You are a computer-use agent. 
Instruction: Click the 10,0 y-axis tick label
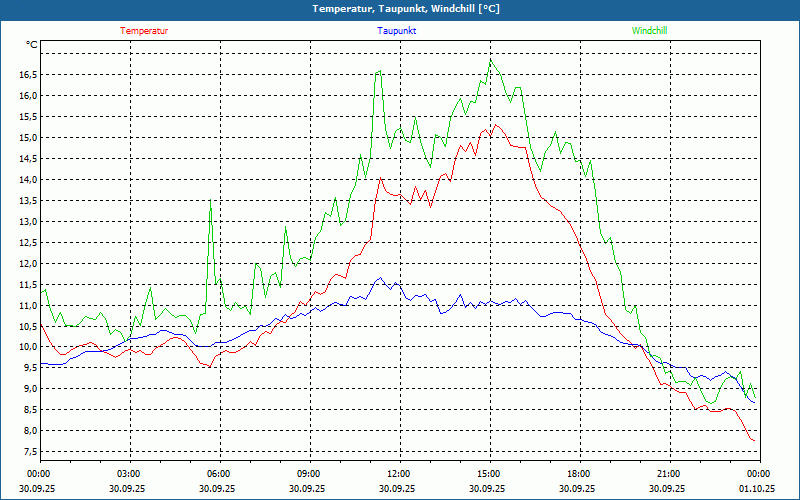click(26, 347)
